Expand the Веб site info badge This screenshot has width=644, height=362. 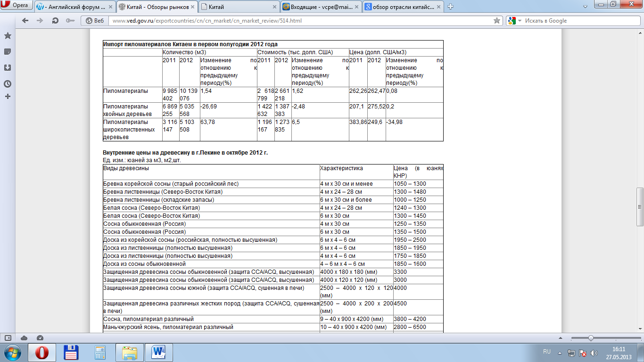(x=95, y=21)
